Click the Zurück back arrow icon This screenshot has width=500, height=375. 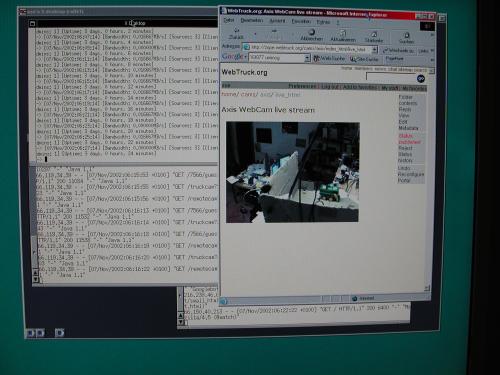pos(236,31)
